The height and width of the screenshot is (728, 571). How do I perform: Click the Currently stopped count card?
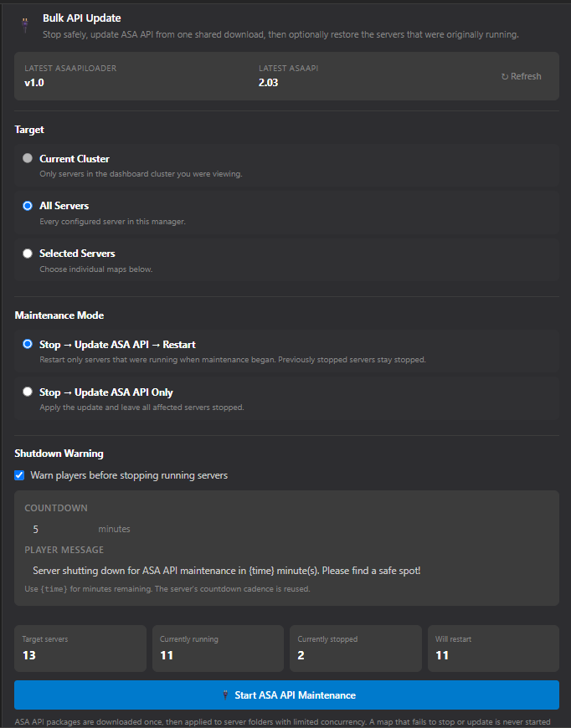tap(356, 649)
